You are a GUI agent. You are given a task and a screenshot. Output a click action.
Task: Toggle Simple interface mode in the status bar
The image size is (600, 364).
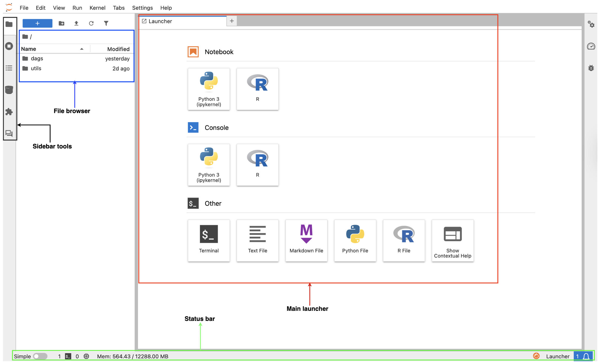40,356
